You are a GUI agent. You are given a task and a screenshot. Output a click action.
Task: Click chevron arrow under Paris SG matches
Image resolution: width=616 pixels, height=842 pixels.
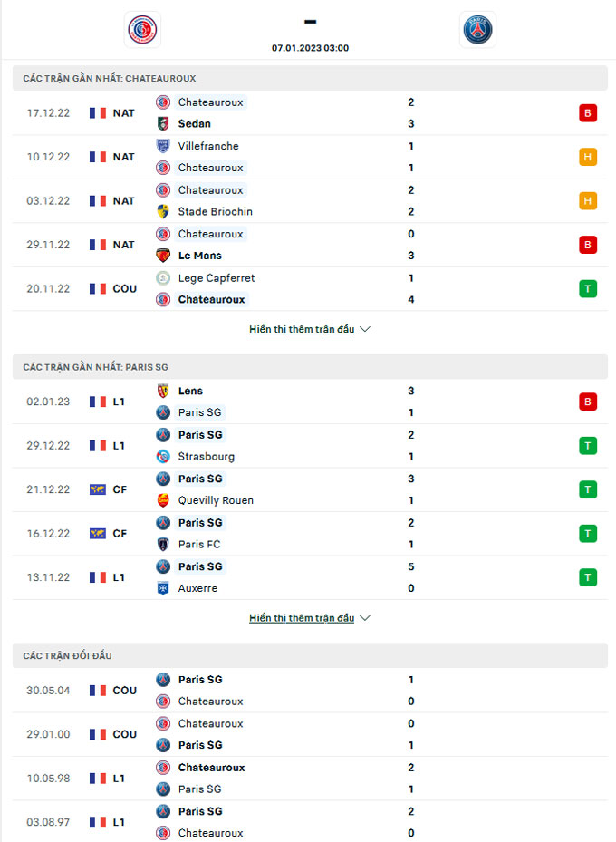coord(365,618)
